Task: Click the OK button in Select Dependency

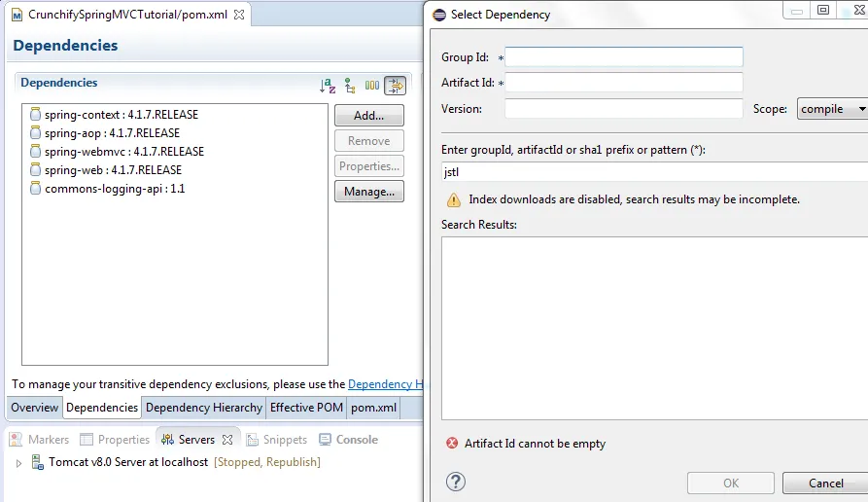Action: click(731, 484)
